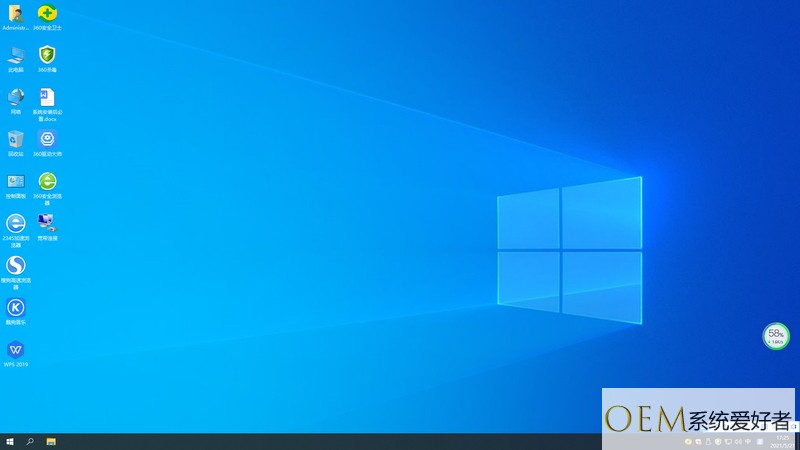Select the WPS 2019 desktop icon
This screenshot has height=450, width=800.
pyautogui.click(x=16, y=354)
